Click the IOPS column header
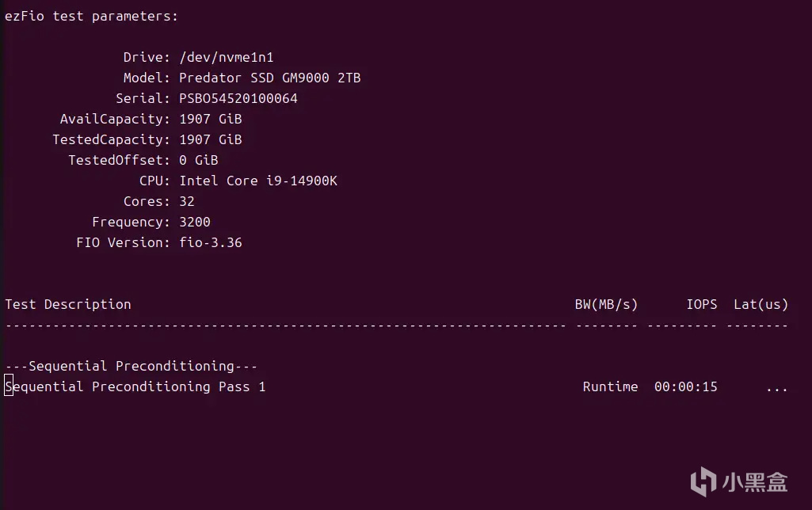 coord(701,304)
